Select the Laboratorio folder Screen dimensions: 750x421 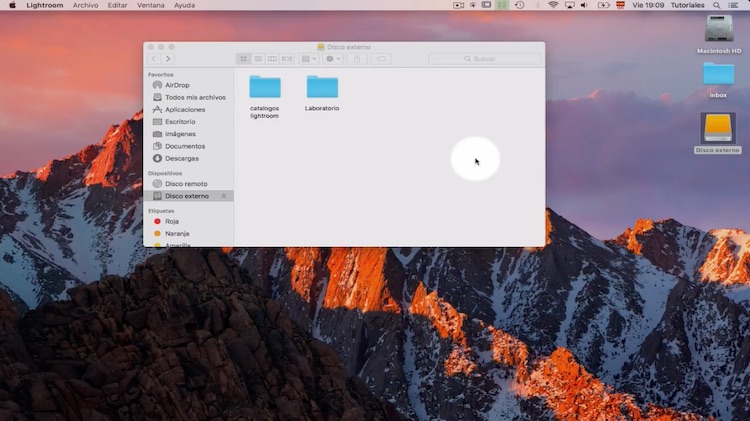click(322, 93)
